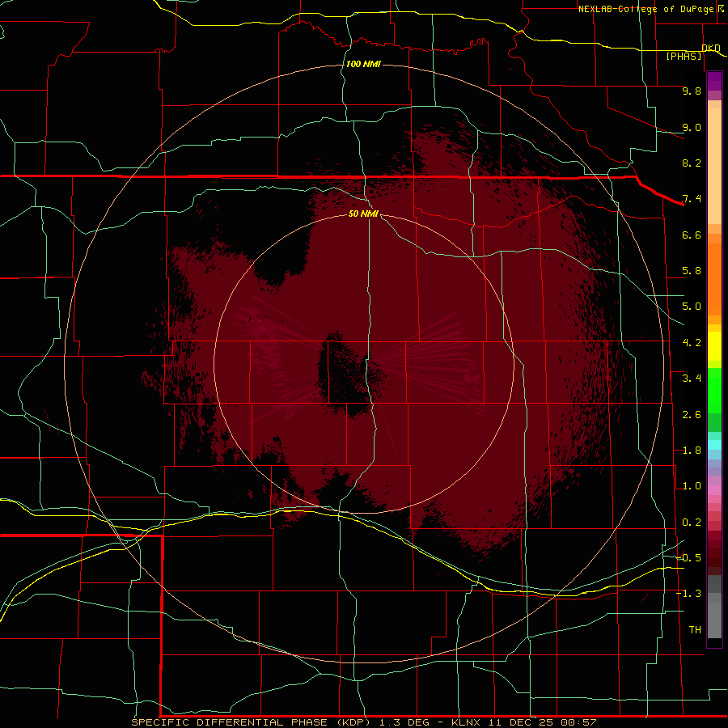Screen dimensions: 728x728
Task: Click the pink color bar segment
Action: [x=714, y=490]
